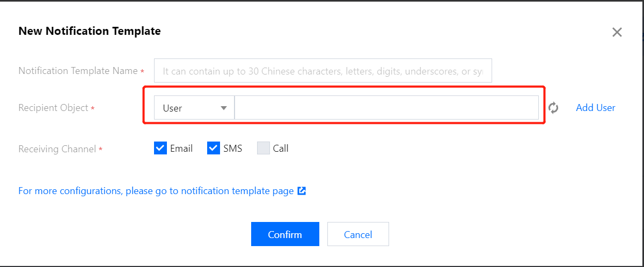644x267 pixels.
Task: Click the New Notification Template title
Action: 90,31
